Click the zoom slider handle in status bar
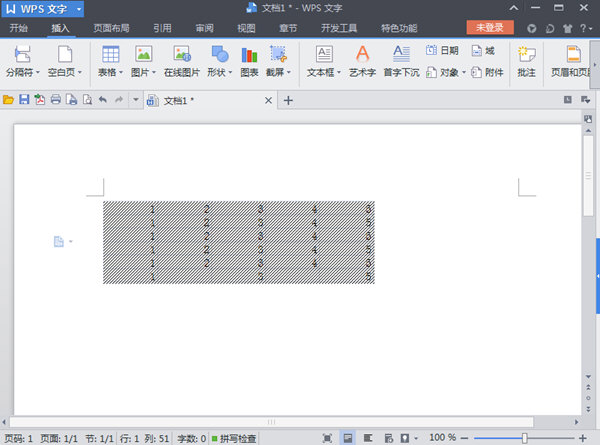This screenshot has width=600, height=445. point(525,438)
